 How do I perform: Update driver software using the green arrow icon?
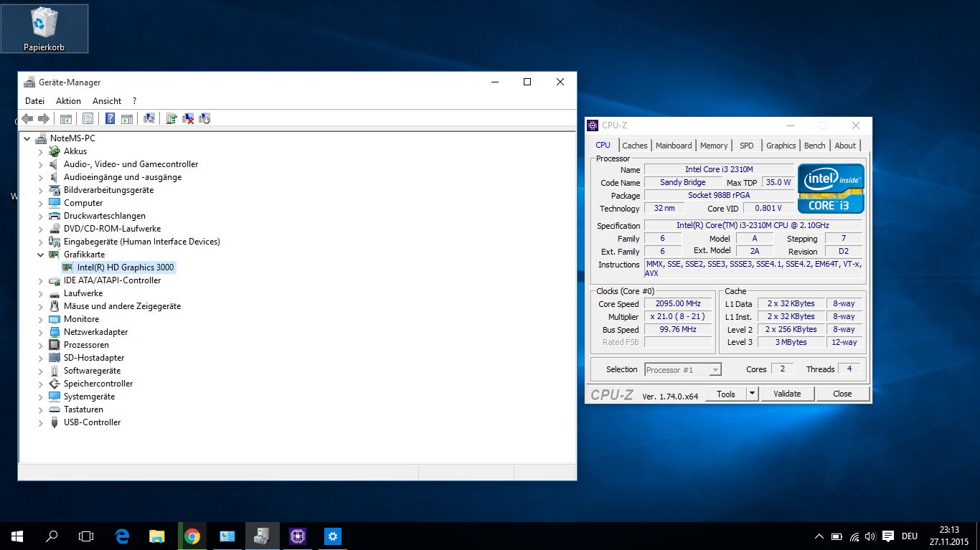(171, 118)
